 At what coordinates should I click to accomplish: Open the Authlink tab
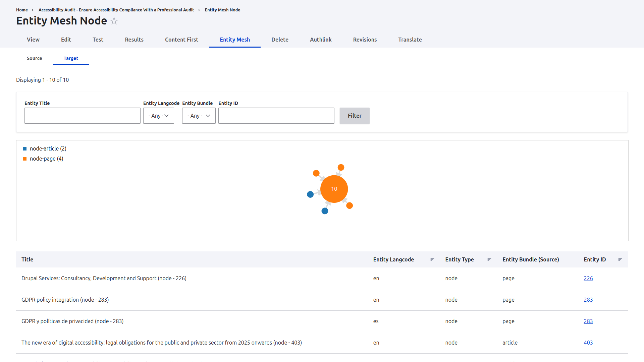(x=321, y=40)
